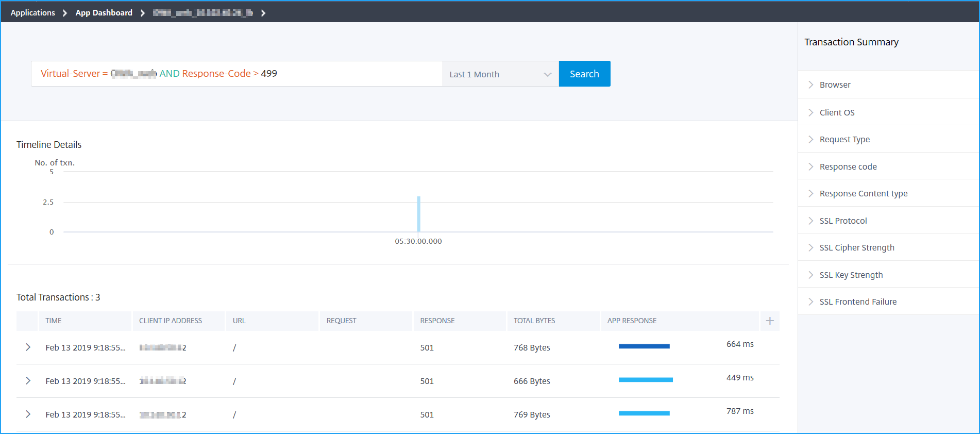This screenshot has height=434, width=980.
Task: Click the 501 response in the 787 ms row
Action: (x=427, y=414)
